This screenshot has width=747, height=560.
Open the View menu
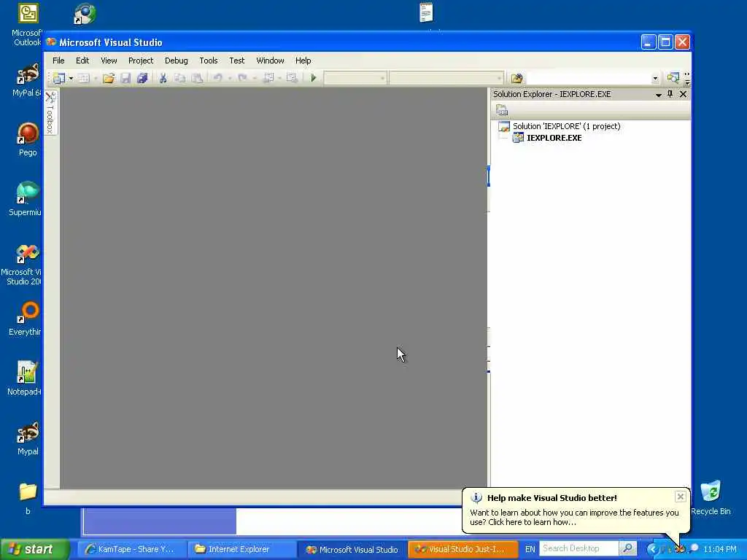[x=109, y=61]
